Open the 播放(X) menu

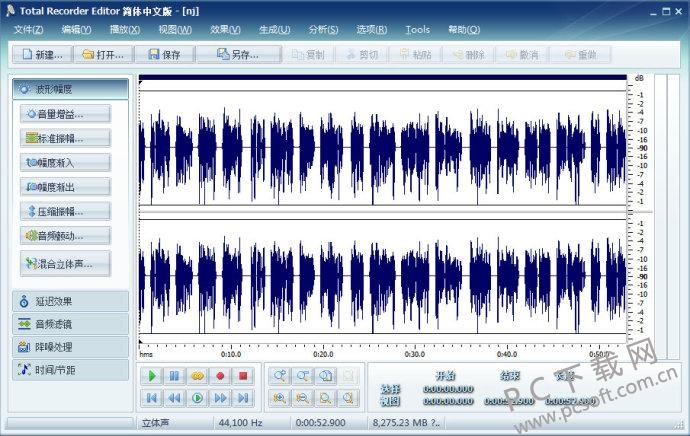pyautogui.click(x=125, y=29)
